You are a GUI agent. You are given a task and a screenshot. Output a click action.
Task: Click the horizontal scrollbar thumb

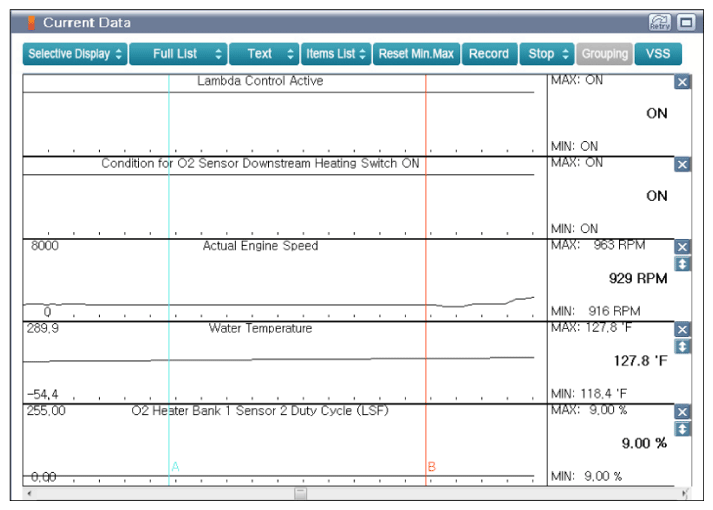coord(300,493)
